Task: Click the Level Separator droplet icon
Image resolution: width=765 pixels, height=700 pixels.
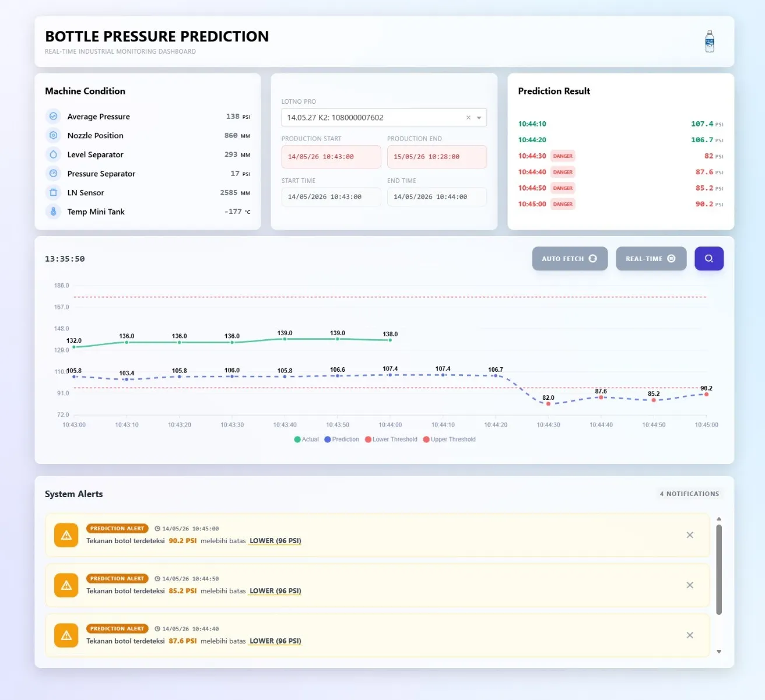Action: 53,154
